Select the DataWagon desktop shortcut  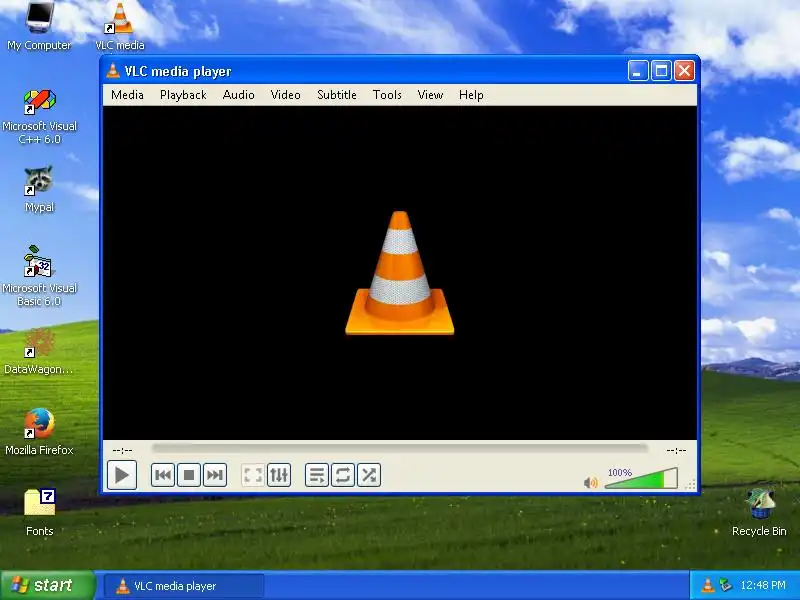pyautogui.click(x=39, y=352)
